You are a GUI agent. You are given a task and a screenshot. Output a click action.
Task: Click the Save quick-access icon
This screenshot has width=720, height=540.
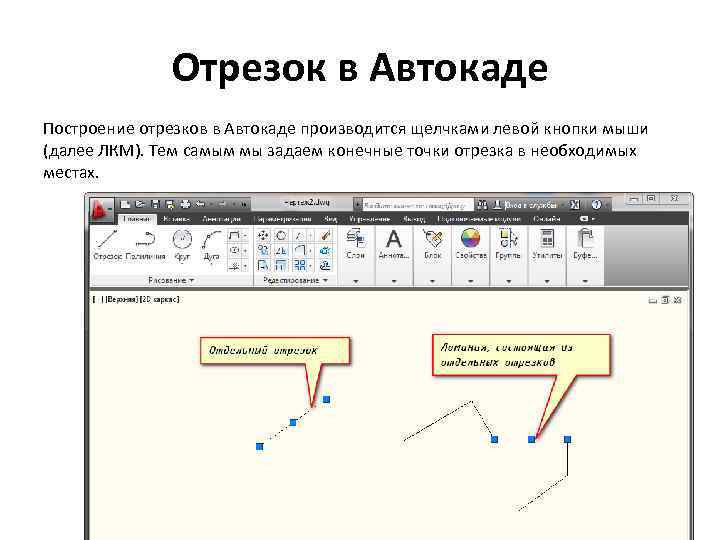tap(155, 204)
